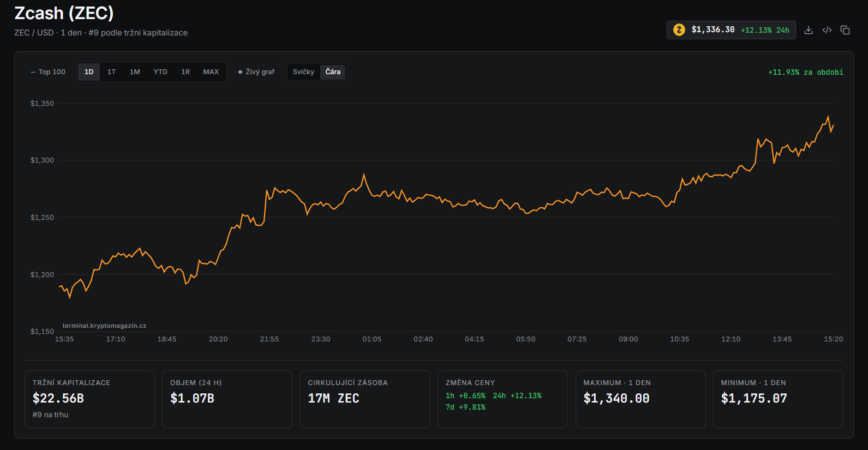This screenshot has width=868, height=450.
Task: Click the copy icon in header
Action: pyautogui.click(x=845, y=30)
